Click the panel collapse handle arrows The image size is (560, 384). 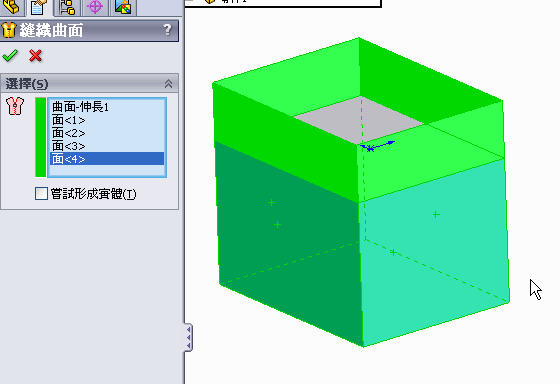[189, 337]
